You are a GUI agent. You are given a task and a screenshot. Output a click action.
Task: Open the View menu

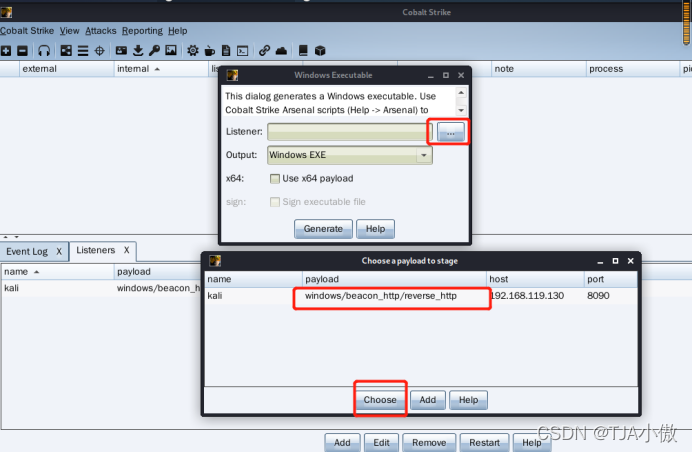[69, 31]
